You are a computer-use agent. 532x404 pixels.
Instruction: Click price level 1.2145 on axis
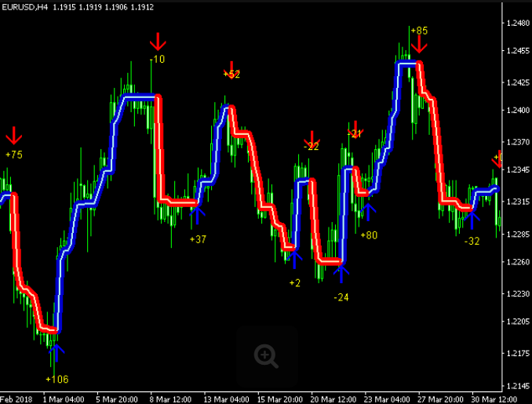click(x=518, y=386)
